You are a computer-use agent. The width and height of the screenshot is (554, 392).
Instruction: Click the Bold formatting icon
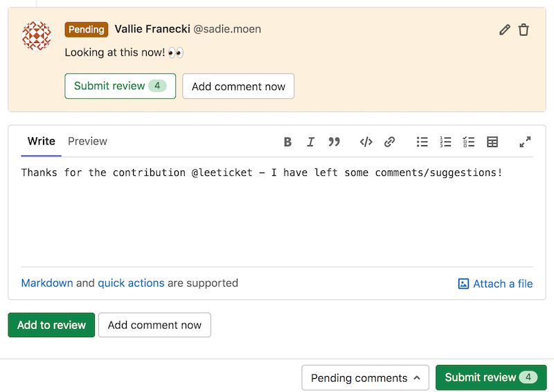(x=287, y=142)
